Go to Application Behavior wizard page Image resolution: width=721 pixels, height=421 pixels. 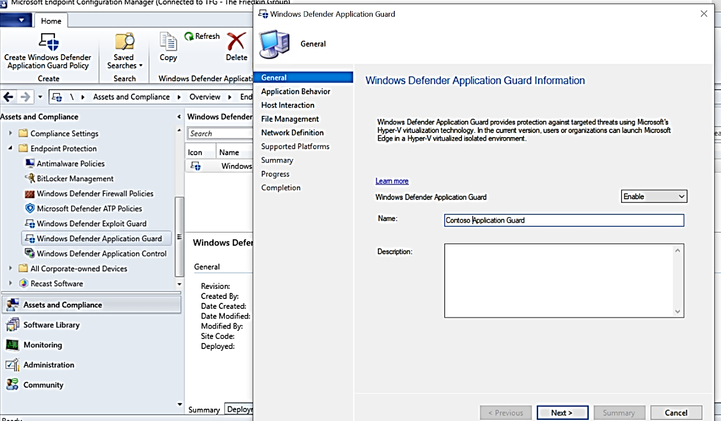[296, 91]
